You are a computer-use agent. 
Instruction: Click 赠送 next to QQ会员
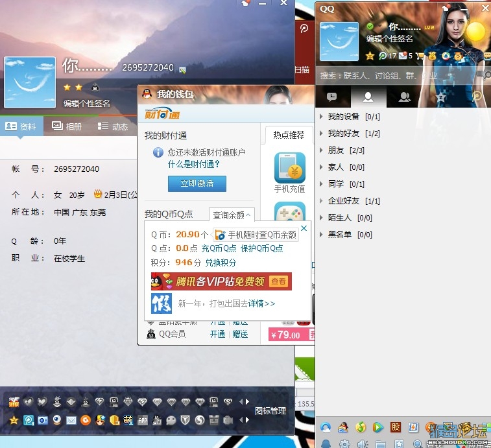point(240,334)
